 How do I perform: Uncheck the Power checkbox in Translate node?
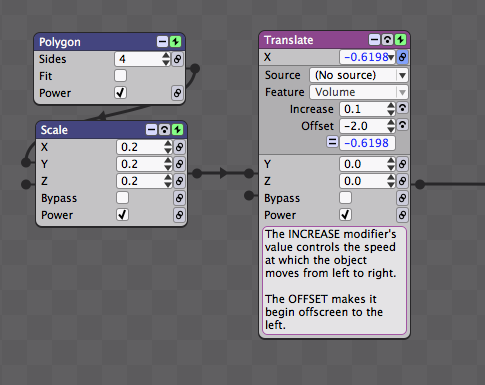pyautogui.click(x=345, y=215)
